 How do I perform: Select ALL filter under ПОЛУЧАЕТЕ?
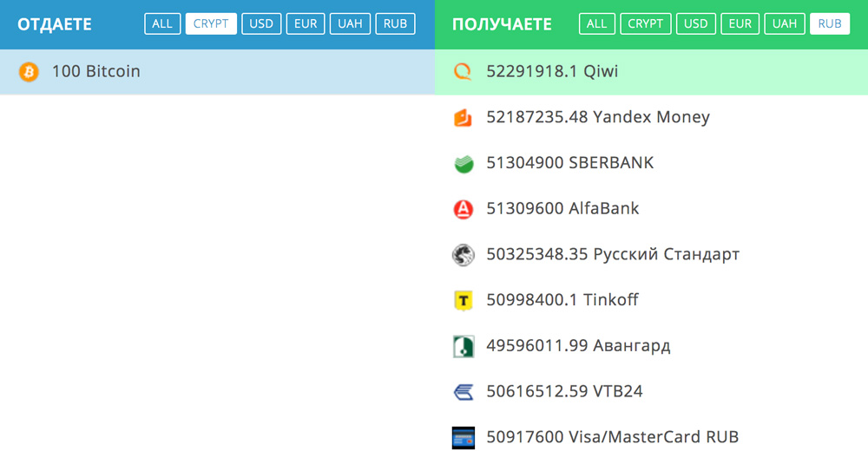coord(597,23)
